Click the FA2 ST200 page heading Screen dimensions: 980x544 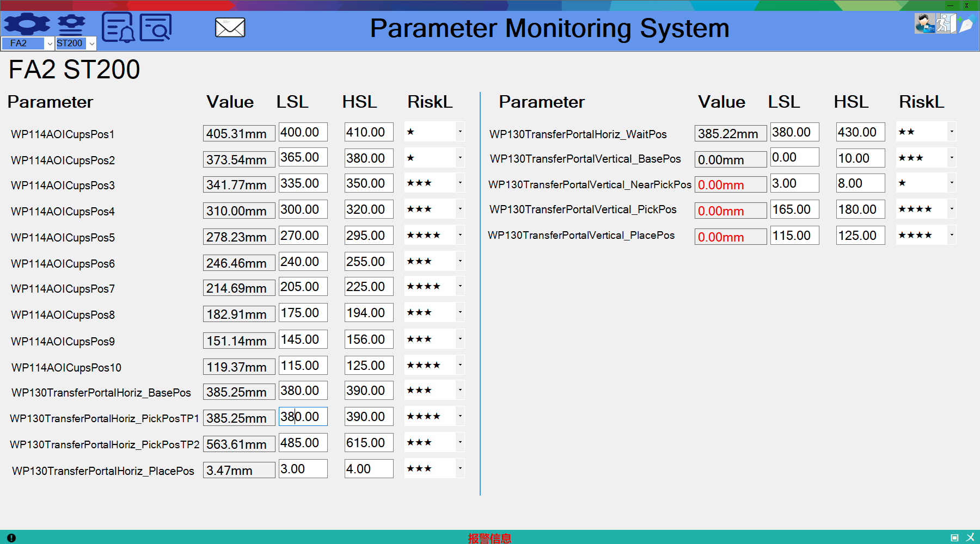pos(75,70)
